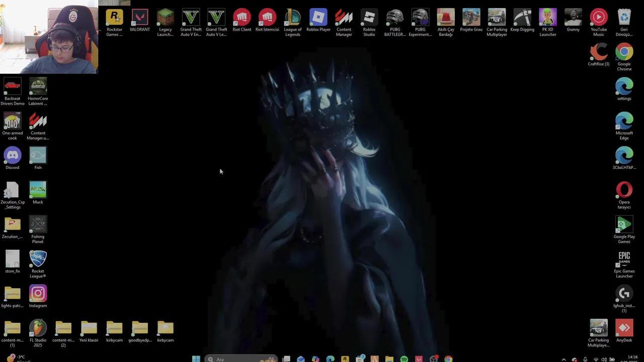
Task: Select Zecution_Csp_Settings file
Action: (13, 195)
